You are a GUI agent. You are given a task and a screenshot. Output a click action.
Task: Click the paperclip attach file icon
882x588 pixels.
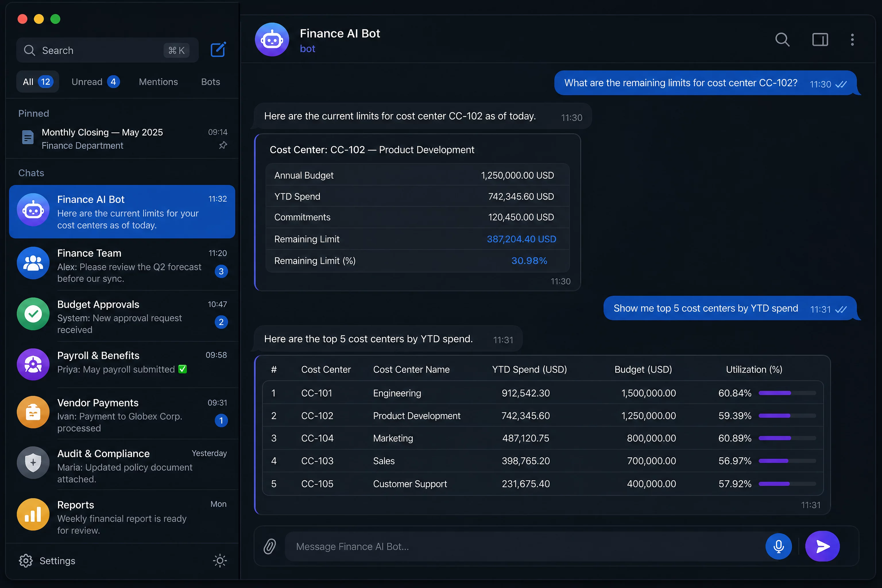click(x=270, y=546)
